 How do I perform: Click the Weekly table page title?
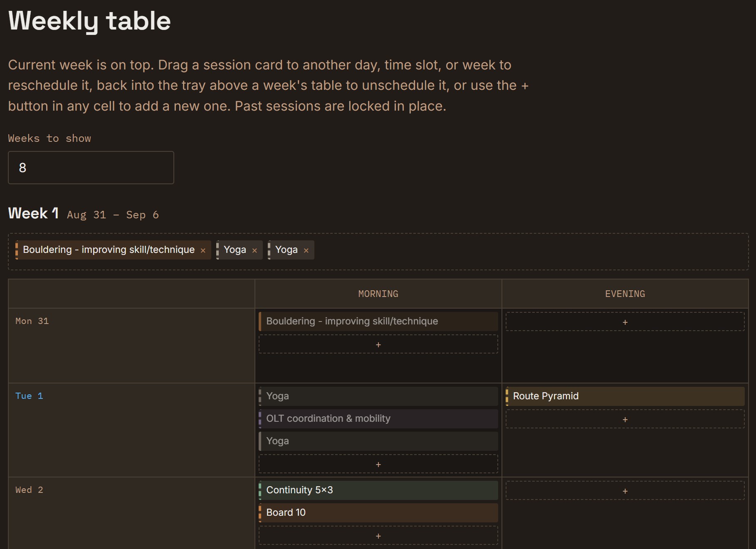tap(89, 21)
